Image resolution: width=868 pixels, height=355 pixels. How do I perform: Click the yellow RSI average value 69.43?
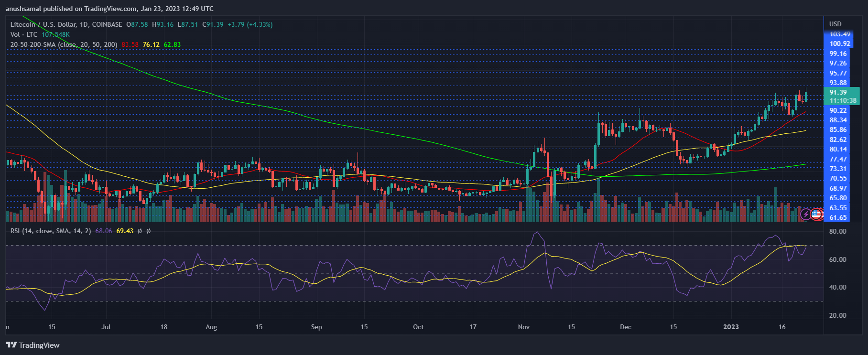pos(125,231)
